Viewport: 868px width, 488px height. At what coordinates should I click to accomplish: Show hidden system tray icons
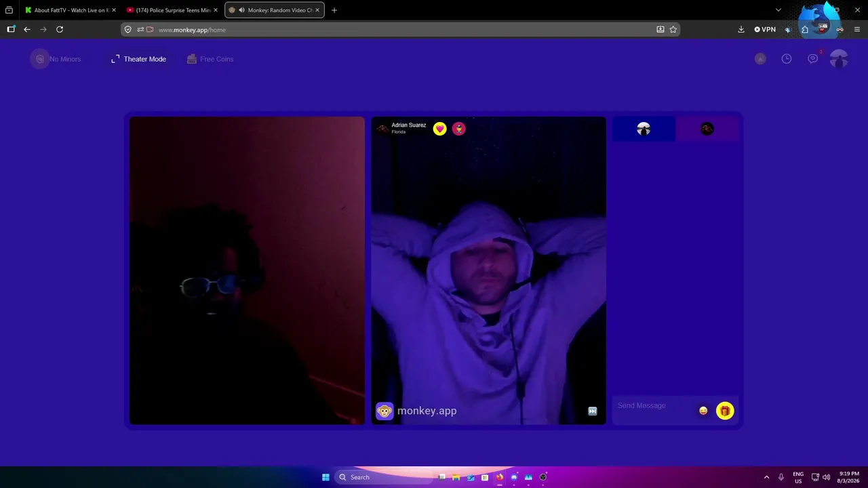point(767,477)
